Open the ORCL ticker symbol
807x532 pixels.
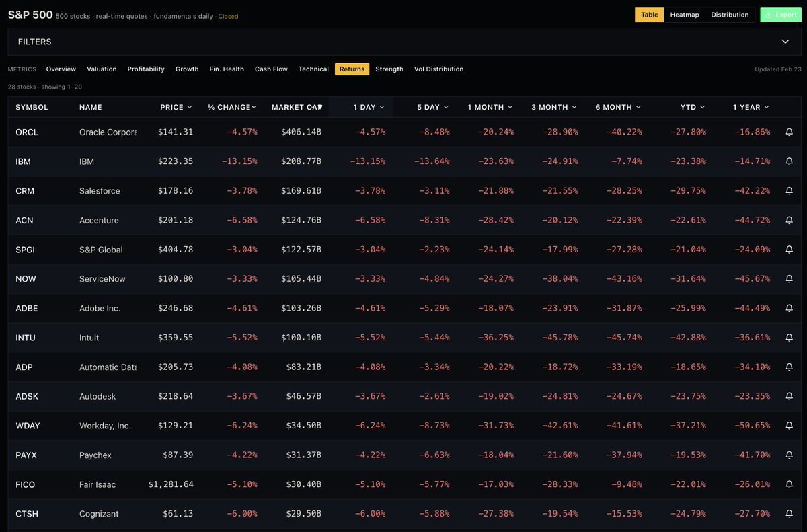coord(27,132)
